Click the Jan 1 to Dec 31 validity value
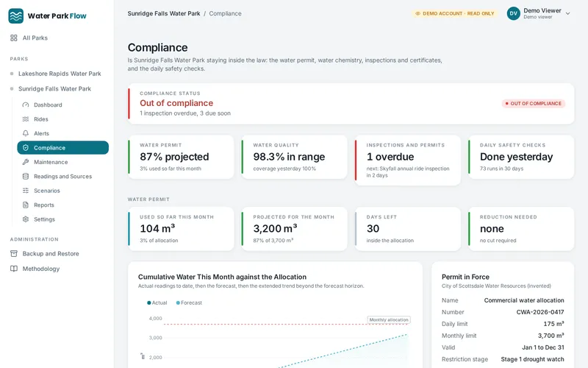The width and height of the screenshot is (588, 368). tap(542, 347)
